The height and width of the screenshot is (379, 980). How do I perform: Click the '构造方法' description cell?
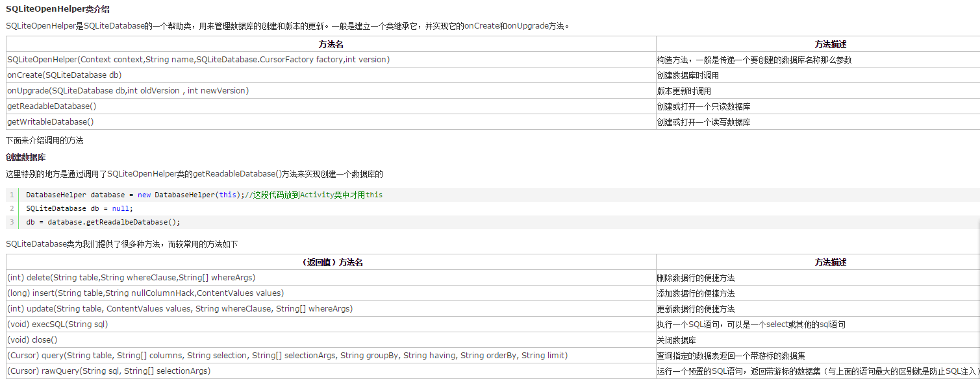pyautogui.click(x=818, y=60)
